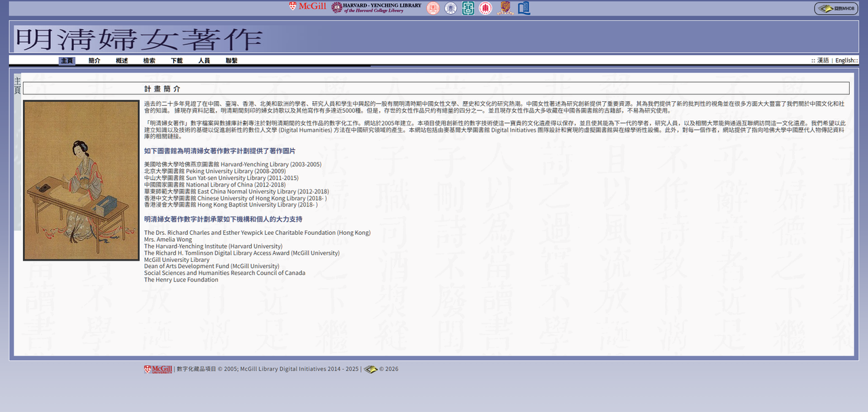Click the Sun Yat-sen University Library line
This screenshot has height=412, width=868.
coord(221,178)
